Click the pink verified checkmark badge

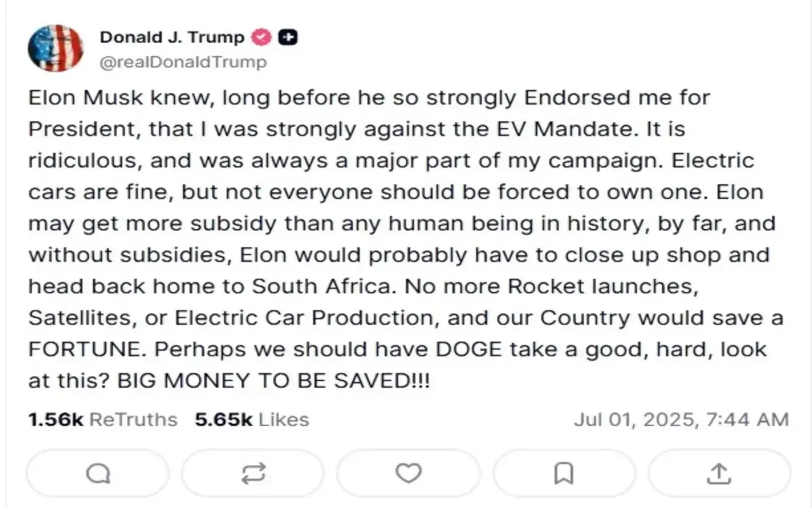[x=261, y=37]
